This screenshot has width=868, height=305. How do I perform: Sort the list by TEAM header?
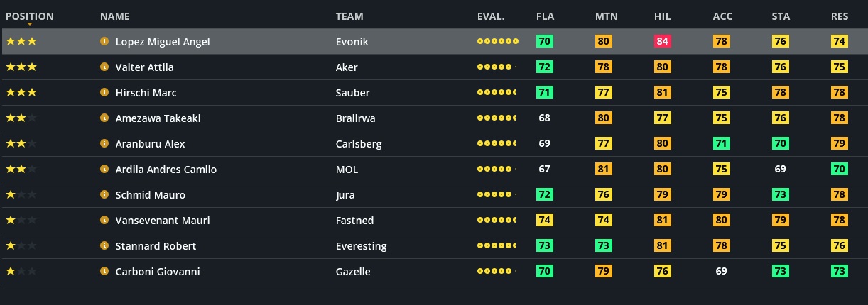pos(349,16)
